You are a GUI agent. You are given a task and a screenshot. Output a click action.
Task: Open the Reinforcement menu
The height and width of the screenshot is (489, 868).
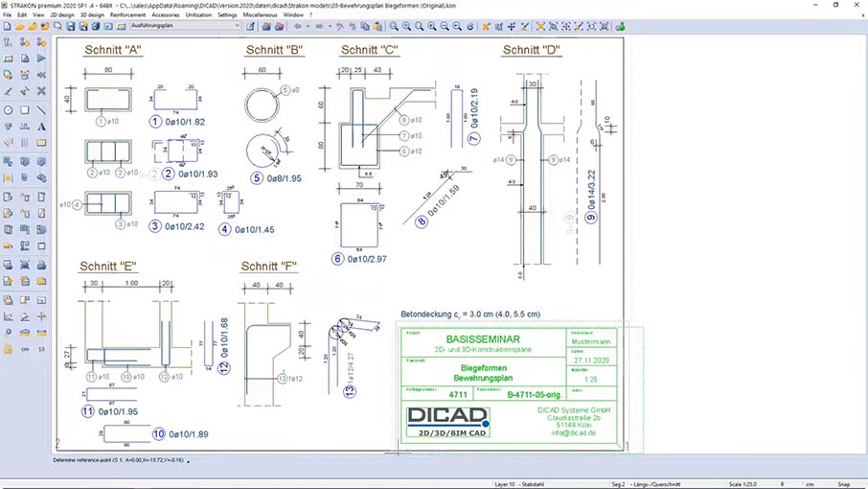(x=127, y=15)
